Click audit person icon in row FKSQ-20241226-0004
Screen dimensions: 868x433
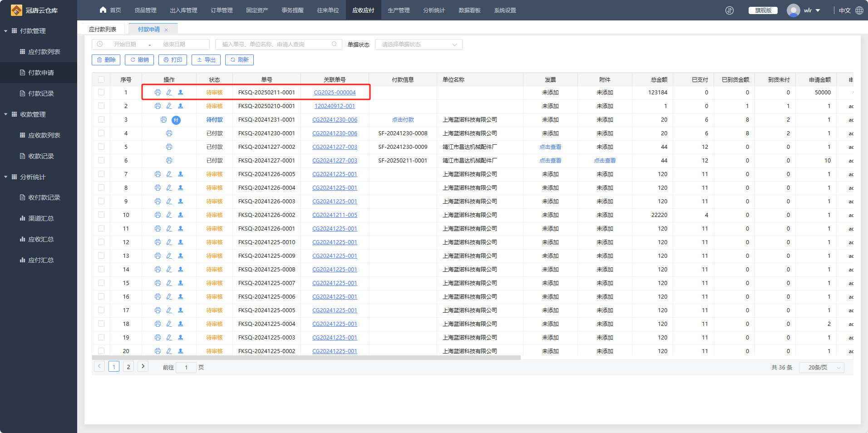pos(180,188)
